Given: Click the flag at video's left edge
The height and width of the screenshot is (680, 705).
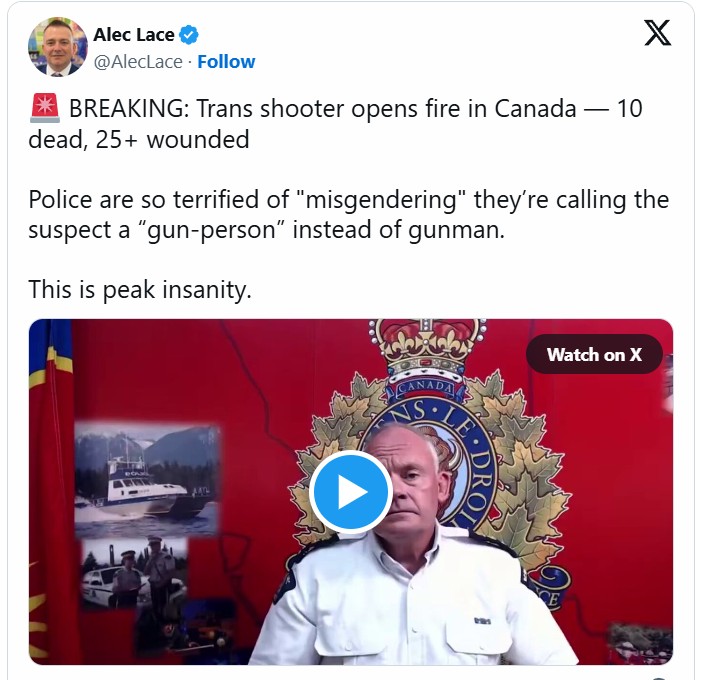Looking at the screenshot, I should [x=50, y=490].
